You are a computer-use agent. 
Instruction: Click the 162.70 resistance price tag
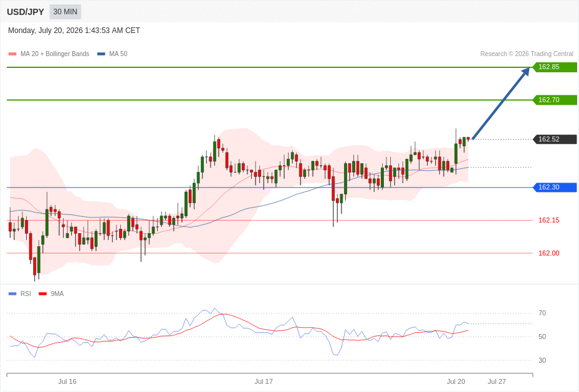555,100
